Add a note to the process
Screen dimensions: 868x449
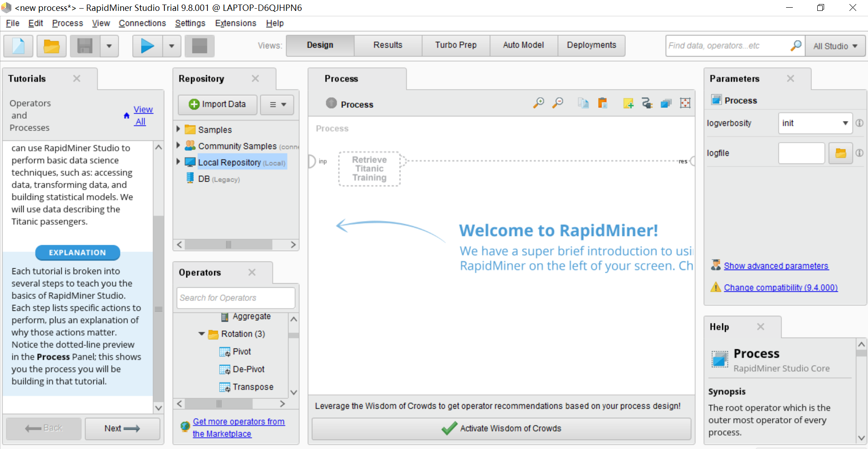pyautogui.click(x=628, y=103)
